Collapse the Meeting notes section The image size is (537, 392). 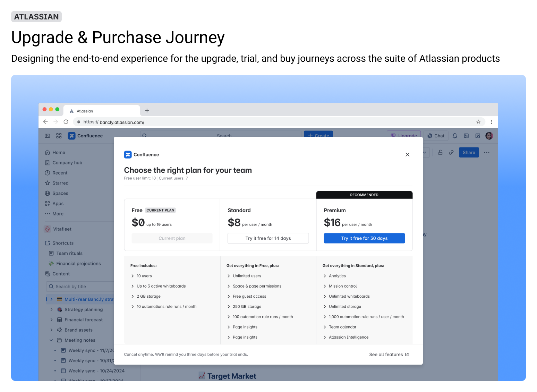pos(51,340)
